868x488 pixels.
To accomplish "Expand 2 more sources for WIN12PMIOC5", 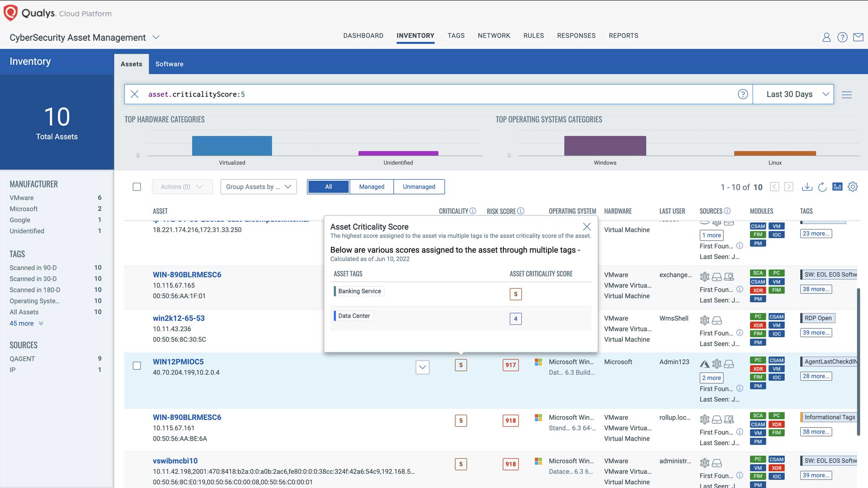I will [711, 377].
